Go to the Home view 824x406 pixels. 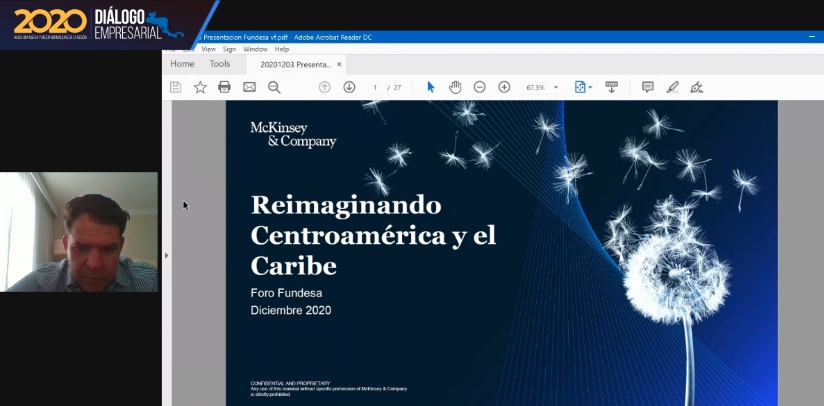click(182, 64)
